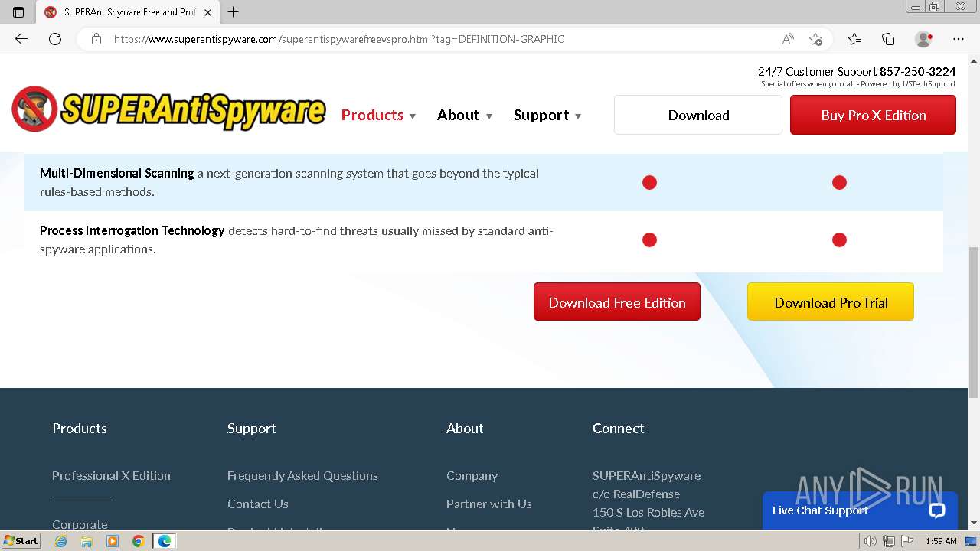The image size is (980, 551).
Task: Open a new tab with the plus icon
Action: click(234, 12)
